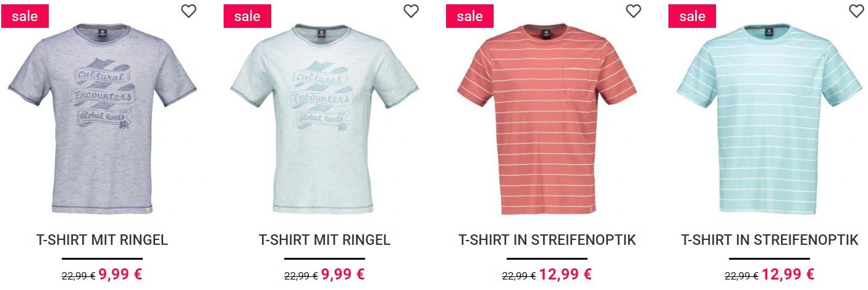
Task: Click heart icon on the red striped shirt
Action: (x=633, y=11)
